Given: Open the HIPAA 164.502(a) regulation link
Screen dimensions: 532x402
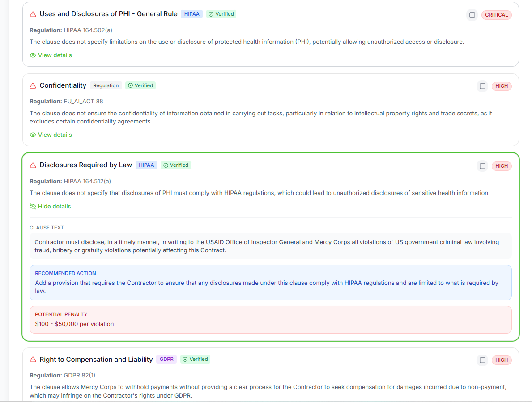Looking at the screenshot, I should (x=87, y=30).
